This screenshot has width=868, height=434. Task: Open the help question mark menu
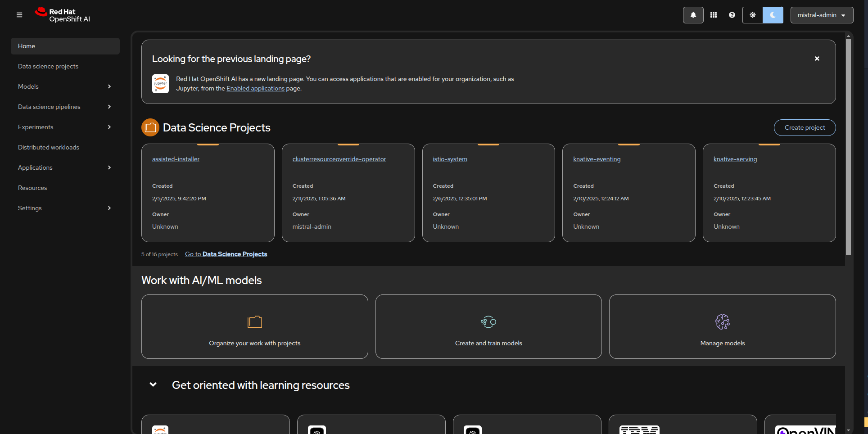(x=732, y=15)
